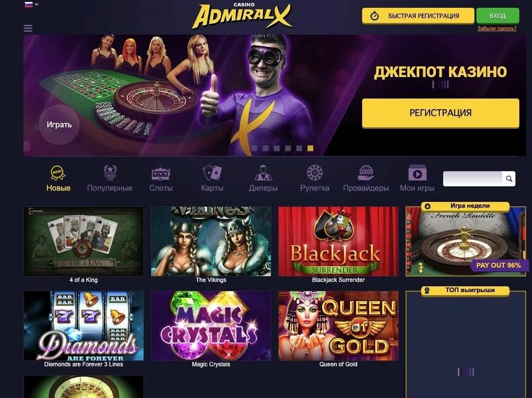532x398 pixels.
Task: Open the Популярные star icon category
Action: [110, 173]
